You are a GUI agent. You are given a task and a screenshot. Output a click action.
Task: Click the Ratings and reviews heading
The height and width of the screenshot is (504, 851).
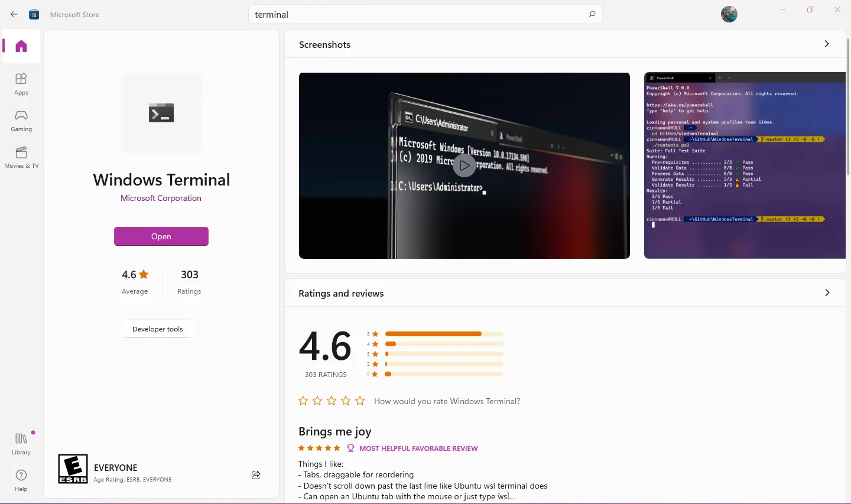tap(341, 294)
